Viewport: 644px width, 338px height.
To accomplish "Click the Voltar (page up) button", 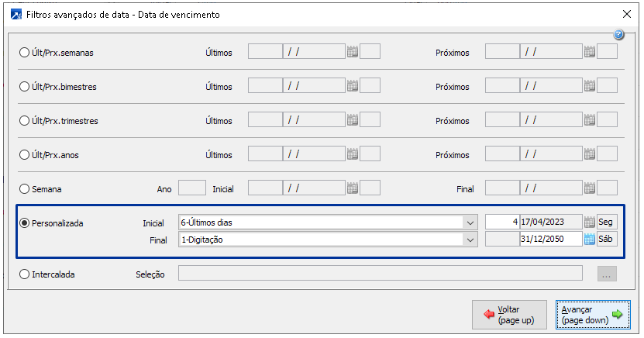I will pyautogui.click(x=509, y=314).
